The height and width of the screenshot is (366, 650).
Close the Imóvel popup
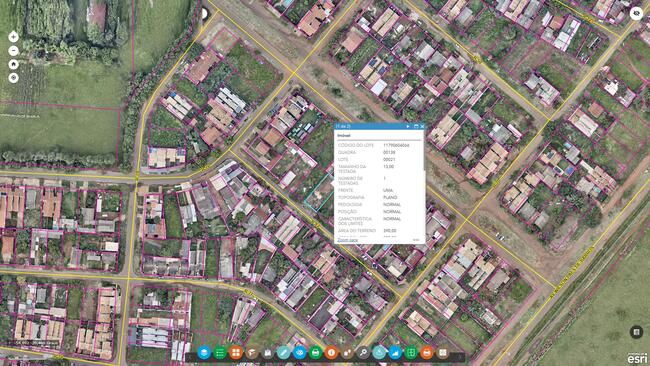coord(422,126)
